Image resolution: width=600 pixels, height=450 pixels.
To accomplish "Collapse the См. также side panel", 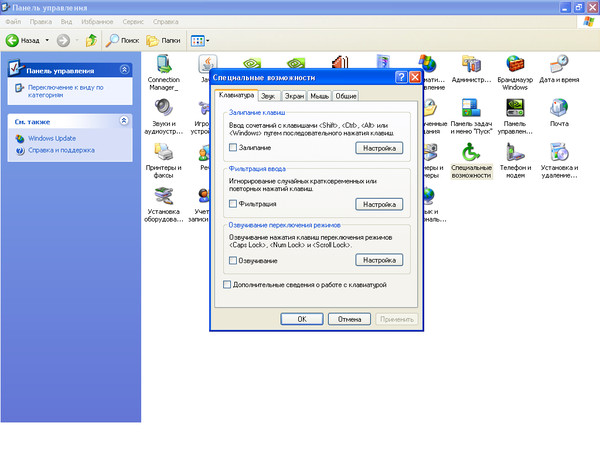I will (124, 121).
